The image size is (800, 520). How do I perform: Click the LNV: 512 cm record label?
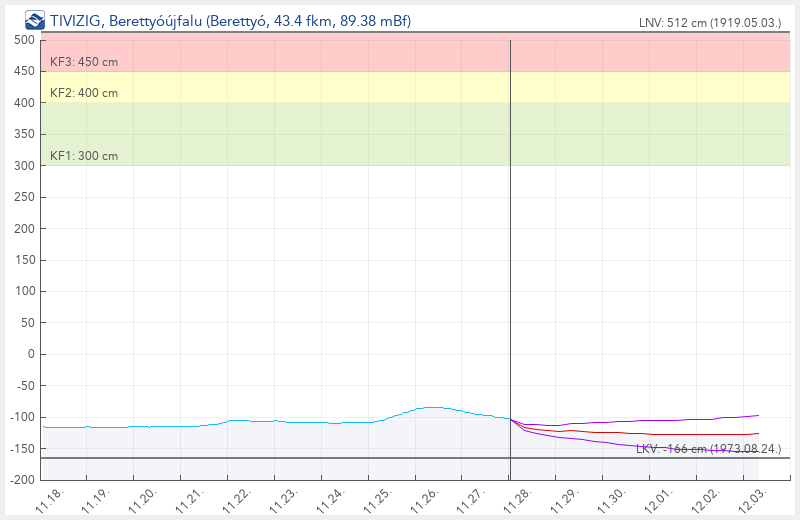point(709,23)
